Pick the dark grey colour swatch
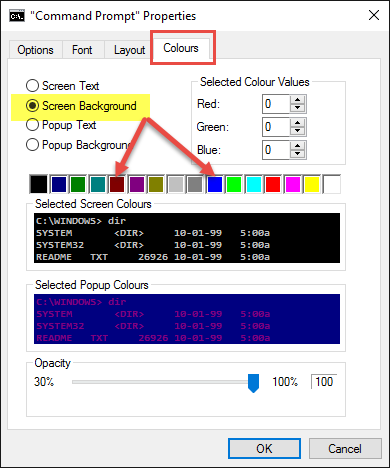Screen dimensions: 390x468 pos(195,184)
